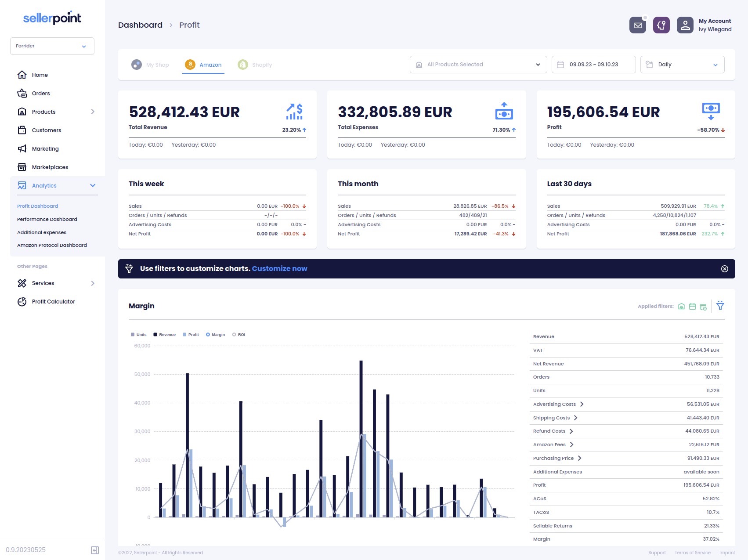Open the Daily interval dropdown
This screenshot has width=748, height=560.
[682, 65]
